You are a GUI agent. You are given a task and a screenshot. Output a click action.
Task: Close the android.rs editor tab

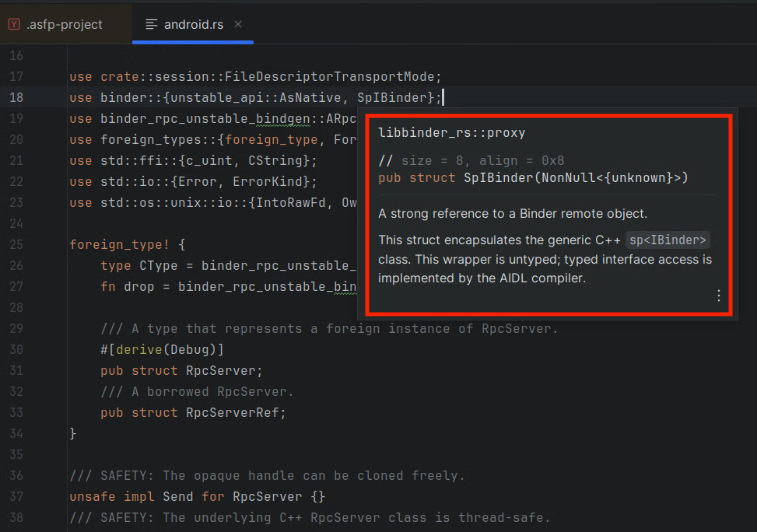tap(237, 24)
